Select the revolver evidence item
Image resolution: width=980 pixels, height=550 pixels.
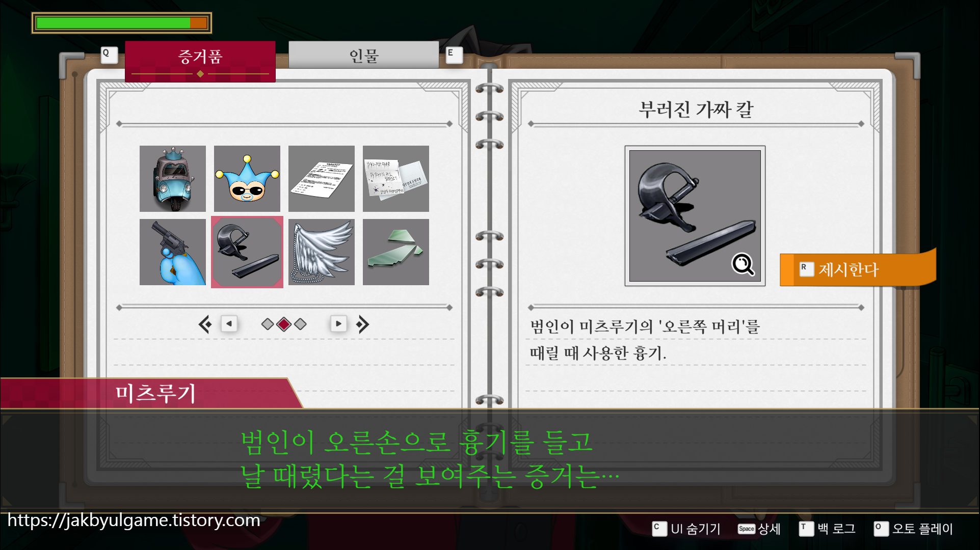tap(173, 252)
